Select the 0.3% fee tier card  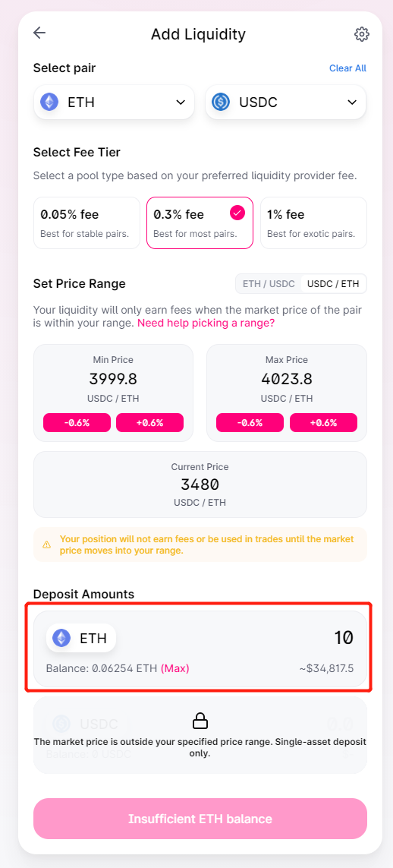coord(200,223)
